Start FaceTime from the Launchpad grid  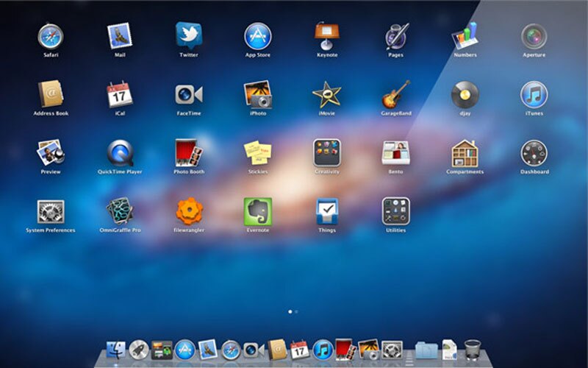[x=189, y=95]
